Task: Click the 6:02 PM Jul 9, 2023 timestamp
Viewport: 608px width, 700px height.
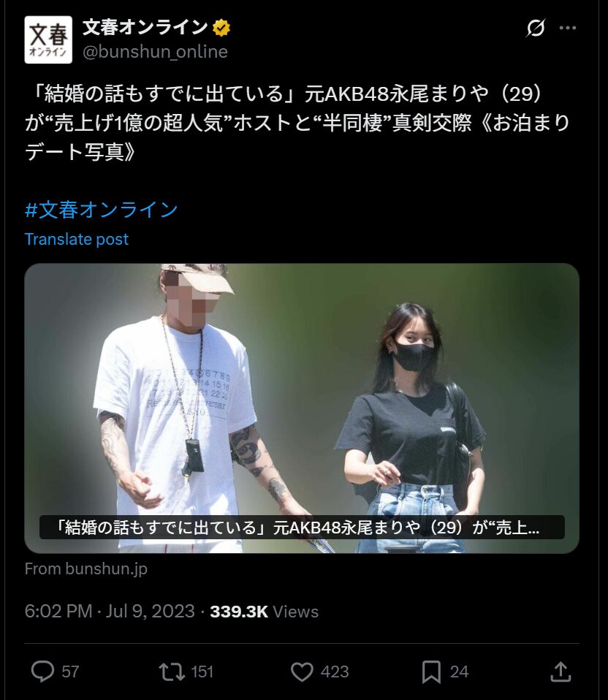Action: 110,611
